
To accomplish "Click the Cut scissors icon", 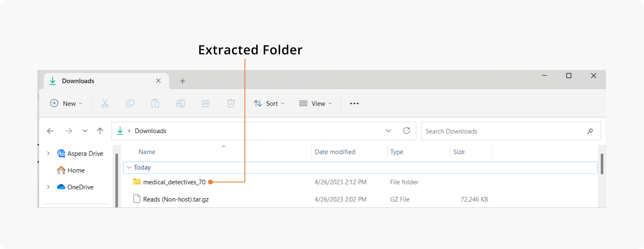I will pos(105,103).
